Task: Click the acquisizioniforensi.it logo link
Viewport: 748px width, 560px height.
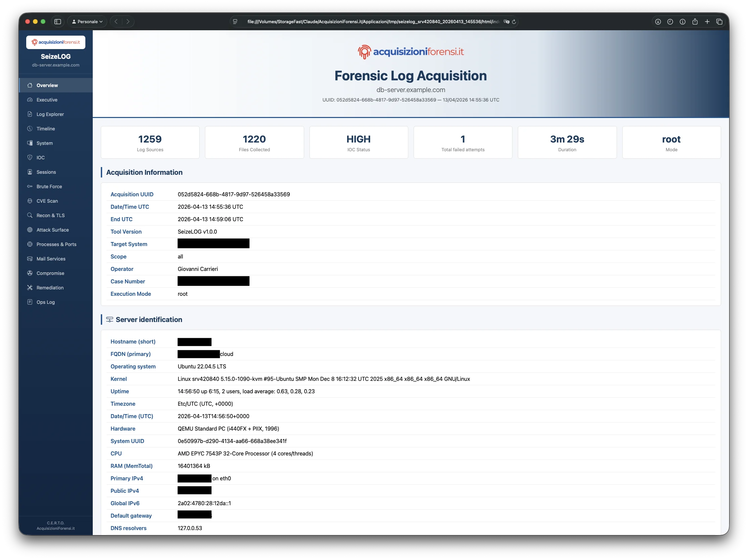Action: pos(55,42)
